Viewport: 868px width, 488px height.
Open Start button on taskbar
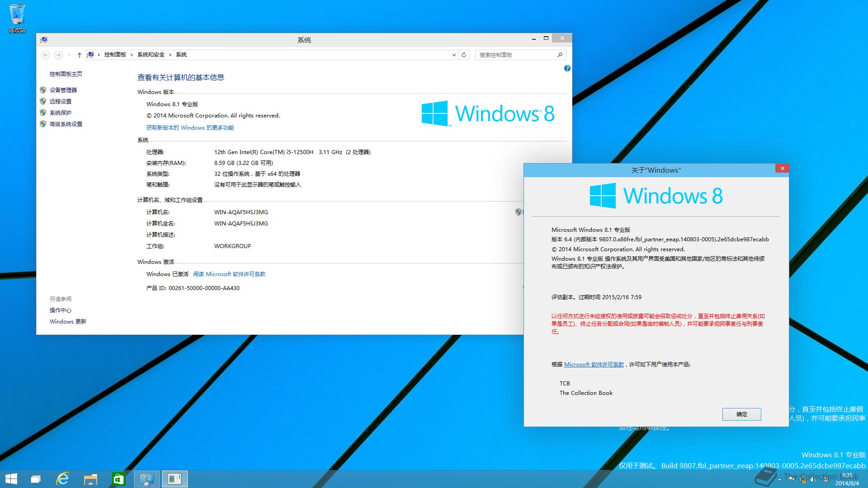tap(11, 479)
